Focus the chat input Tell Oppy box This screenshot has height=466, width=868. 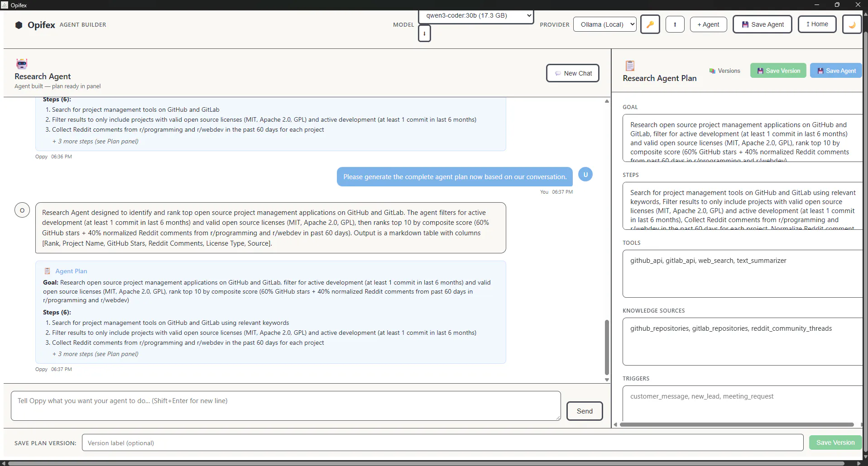286,406
